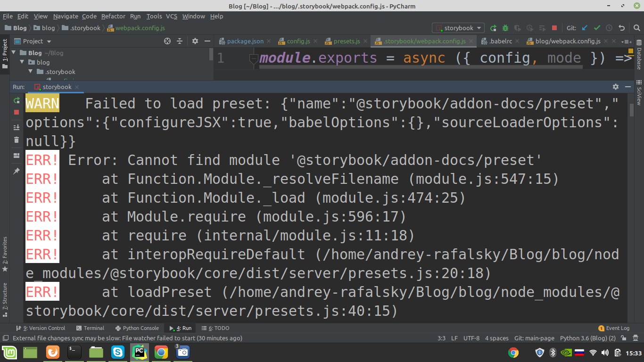Click the .storybook breadcrumb in navigation bar
644x362 pixels.
pyautogui.click(x=81, y=28)
